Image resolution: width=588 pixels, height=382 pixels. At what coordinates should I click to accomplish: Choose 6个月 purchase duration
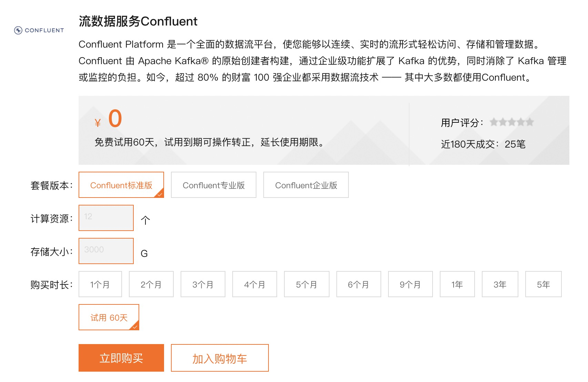pyautogui.click(x=359, y=284)
